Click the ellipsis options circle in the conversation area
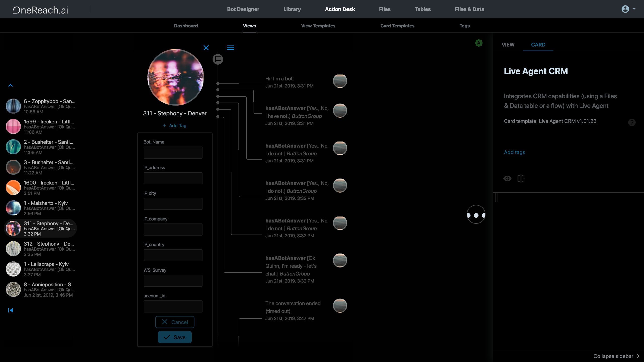644x362 pixels. [476, 215]
